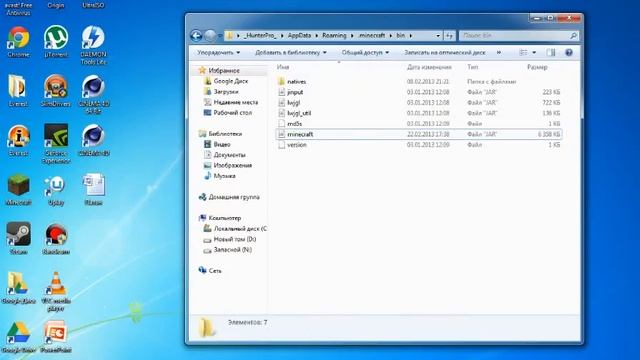640x360 pixels.
Task: Open Недавние места in the navigation pane
Action: [x=236, y=102]
